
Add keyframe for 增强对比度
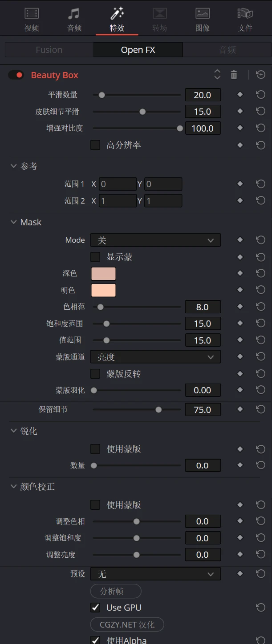point(240,128)
